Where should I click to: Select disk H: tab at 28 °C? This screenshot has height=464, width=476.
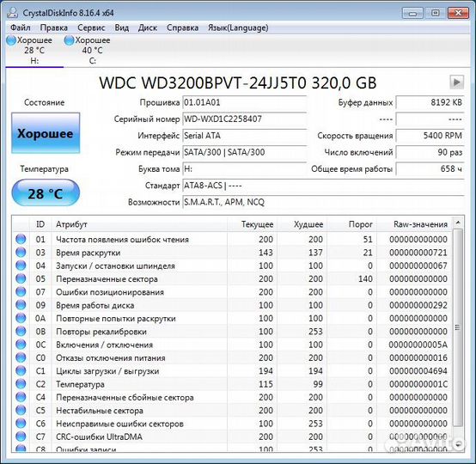34,51
